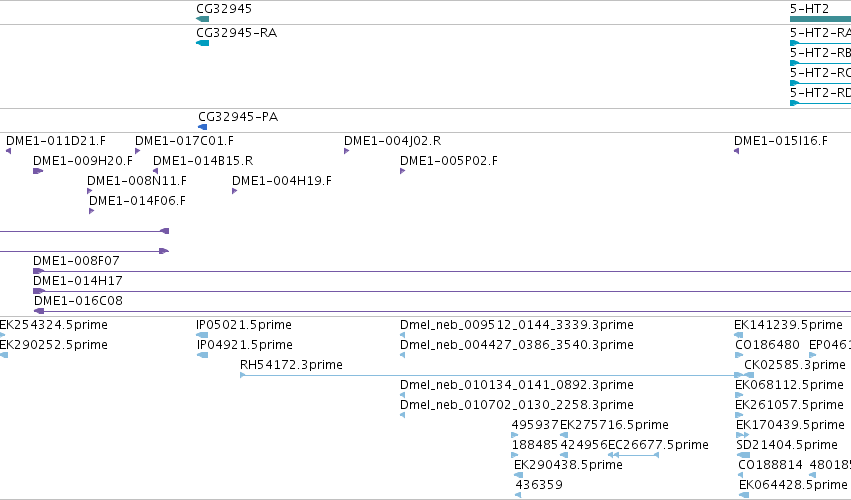This screenshot has width=851, height=500.
Task: Click the arrow under EK290438.5prime
Action: pos(518,475)
